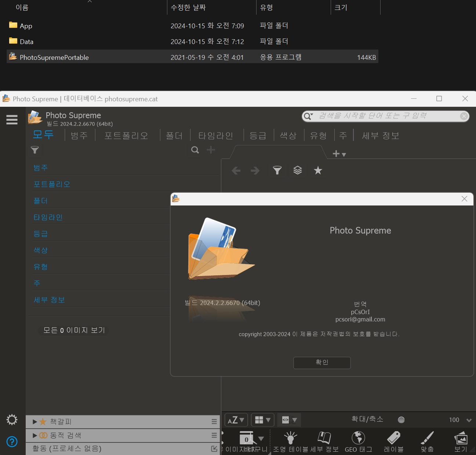Adjust the zoom slider knob

(401, 420)
